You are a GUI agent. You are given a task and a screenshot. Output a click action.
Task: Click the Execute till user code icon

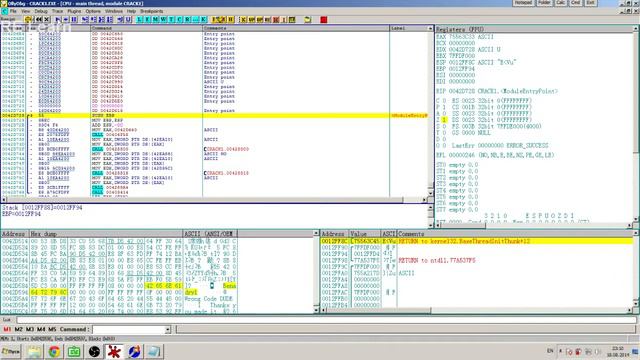(x=128, y=19)
